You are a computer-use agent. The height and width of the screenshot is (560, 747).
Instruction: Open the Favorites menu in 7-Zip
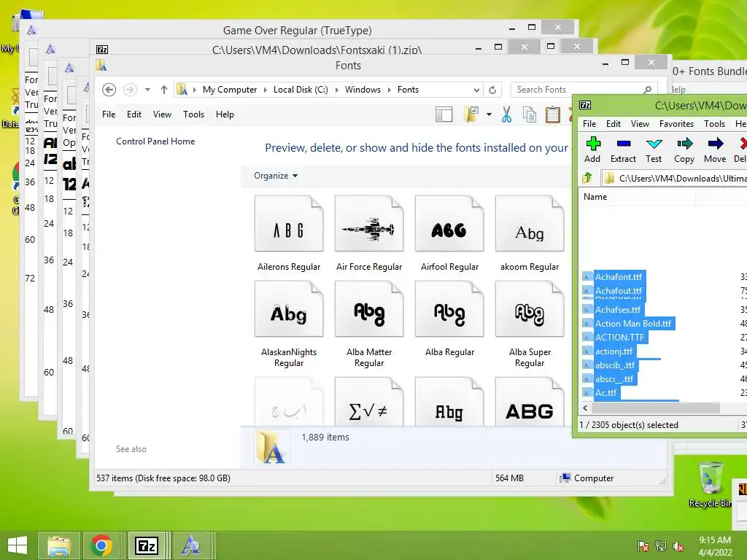pyautogui.click(x=676, y=124)
